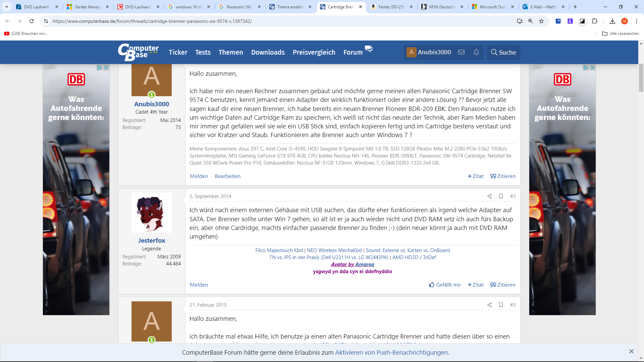Screen dimensions: 644x362
Task: Open the Chrome three-dot menu
Action: (x=636, y=21)
